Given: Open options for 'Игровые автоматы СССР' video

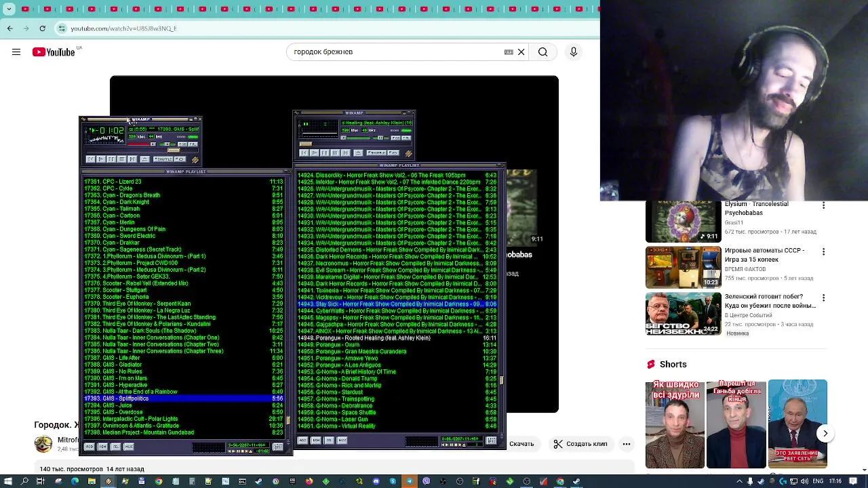Looking at the screenshot, I should tap(823, 251).
